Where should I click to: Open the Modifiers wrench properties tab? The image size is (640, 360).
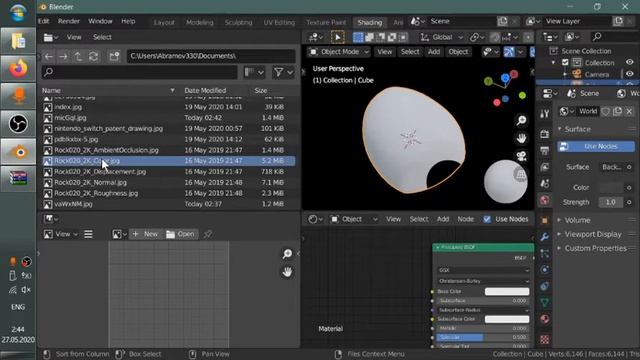[544, 237]
